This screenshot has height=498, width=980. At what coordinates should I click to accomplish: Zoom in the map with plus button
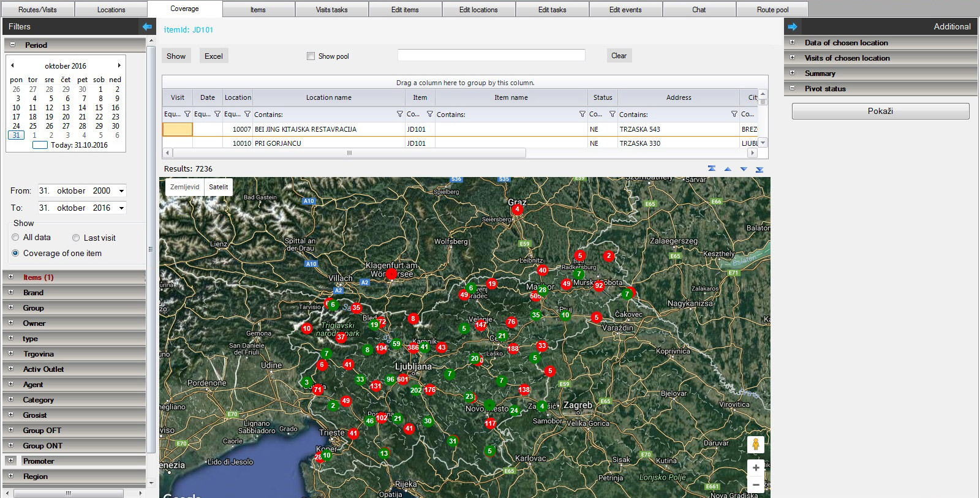(x=756, y=467)
